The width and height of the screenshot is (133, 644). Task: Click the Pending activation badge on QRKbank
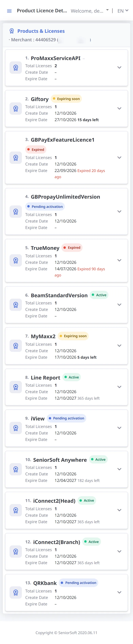point(78,583)
